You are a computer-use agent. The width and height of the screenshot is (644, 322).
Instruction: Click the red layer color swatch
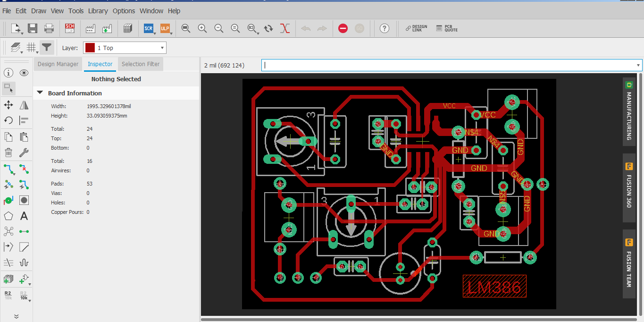click(x=90, y=47)
